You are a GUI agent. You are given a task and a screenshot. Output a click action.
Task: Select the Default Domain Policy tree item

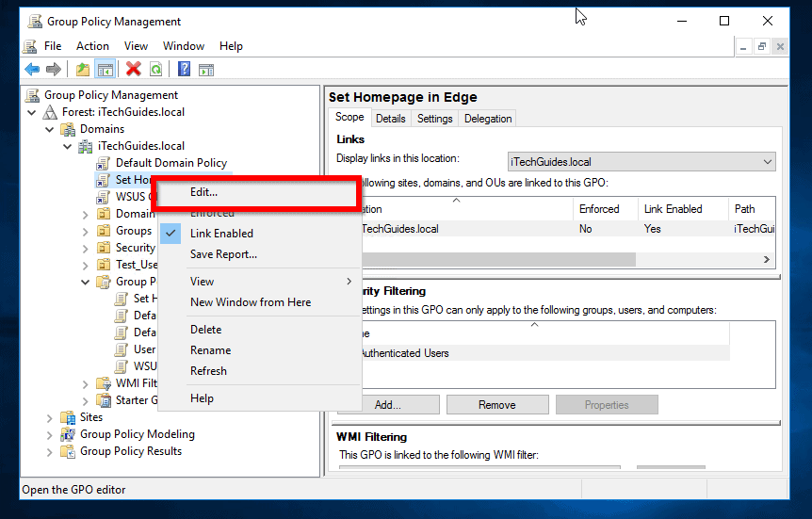click(x=171, y=163)
